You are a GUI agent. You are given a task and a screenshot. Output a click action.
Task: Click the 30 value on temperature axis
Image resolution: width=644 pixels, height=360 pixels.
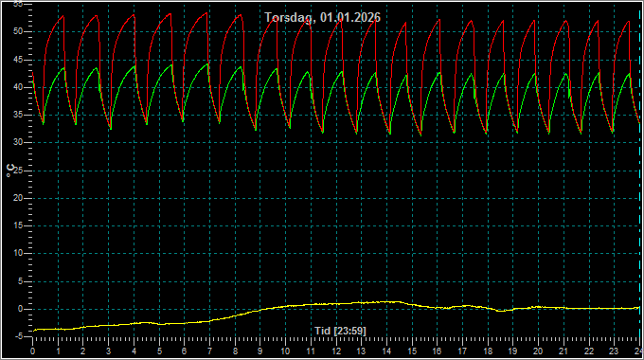click(x=18, y=143)
